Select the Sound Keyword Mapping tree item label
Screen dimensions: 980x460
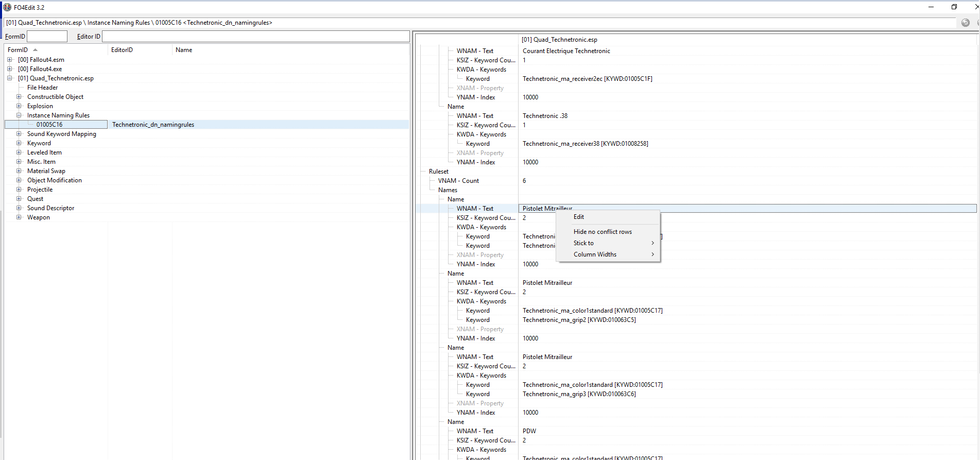pos(62,134)
